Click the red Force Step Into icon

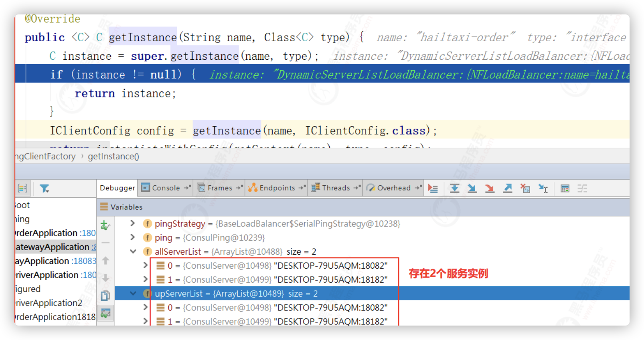490,188
